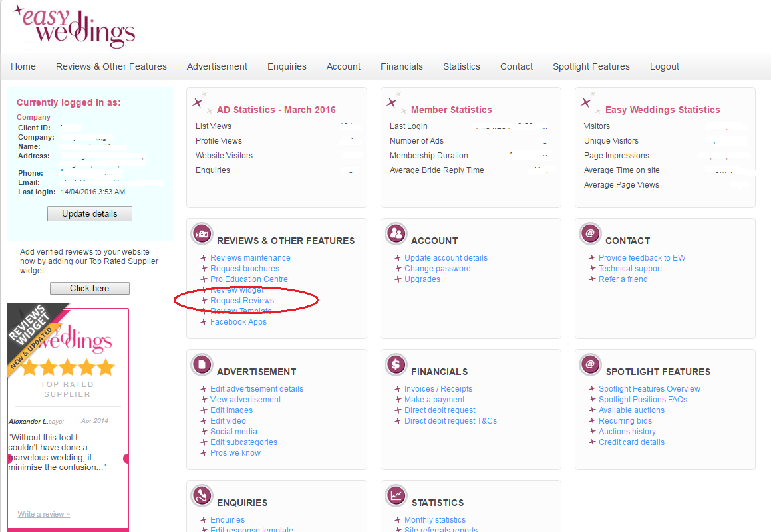Image resolution: width=771 pixels, height=532 pixels.
Task: Click the Easy Weddings logo
Action: coord(75,27)
